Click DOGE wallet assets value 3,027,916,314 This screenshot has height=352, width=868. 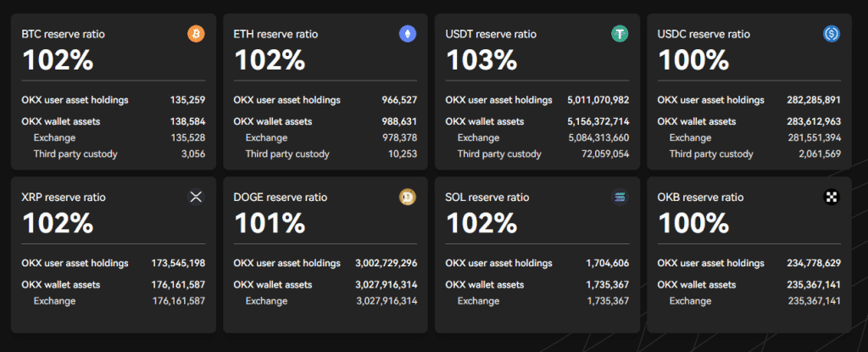387,284
